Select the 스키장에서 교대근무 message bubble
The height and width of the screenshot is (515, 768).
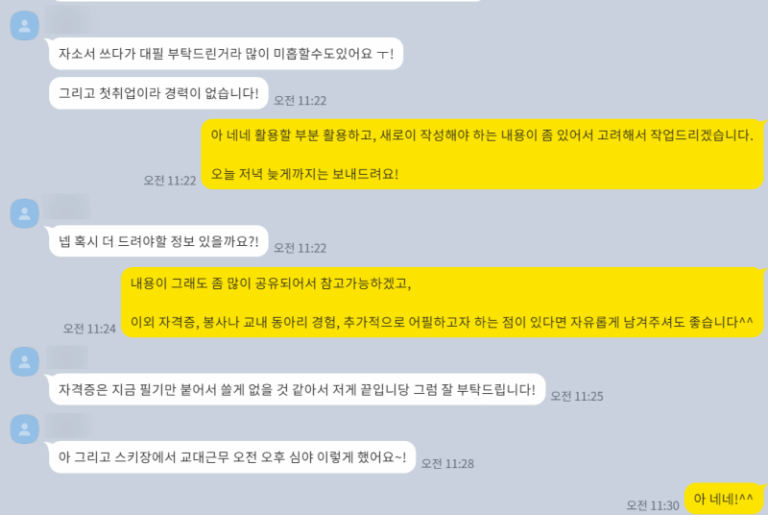[232, 457]
